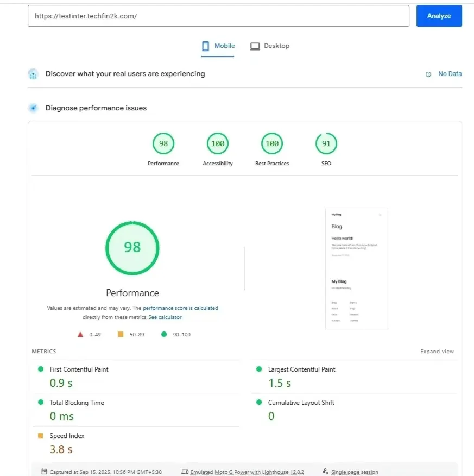Click the First Contentful Paint label
The height and width of the screenshot is (476, 474).
[x=79, y=369]
